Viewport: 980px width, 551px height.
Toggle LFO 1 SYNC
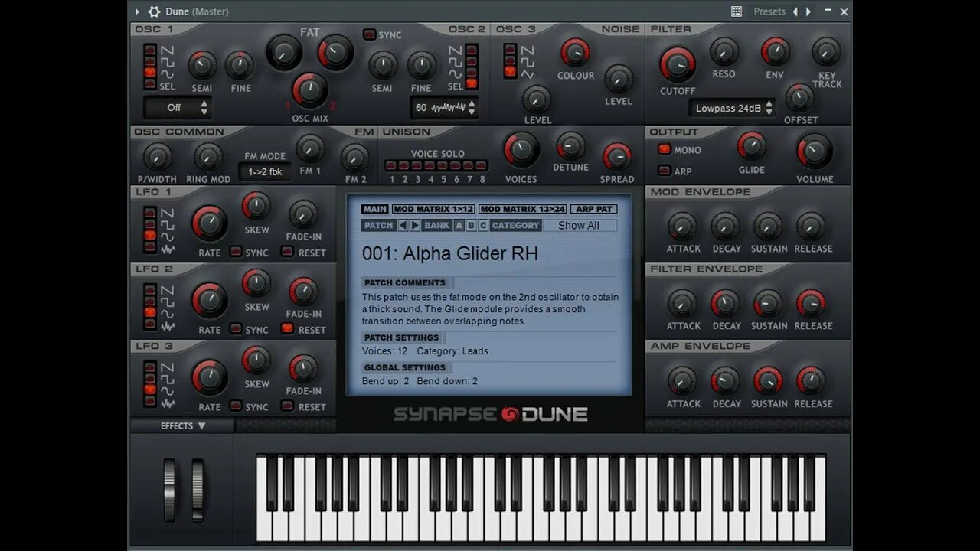(236, 252)
